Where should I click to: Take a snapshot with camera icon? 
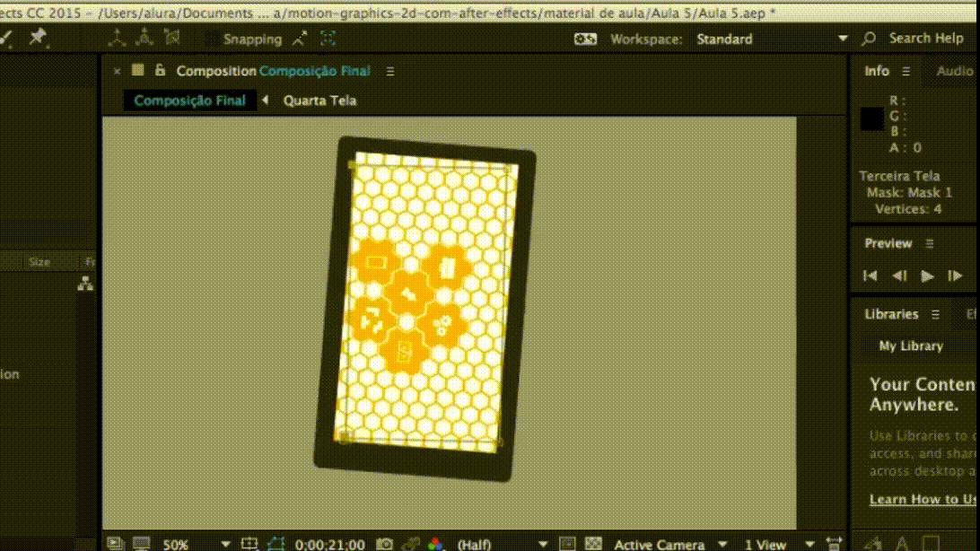(384, 544)
